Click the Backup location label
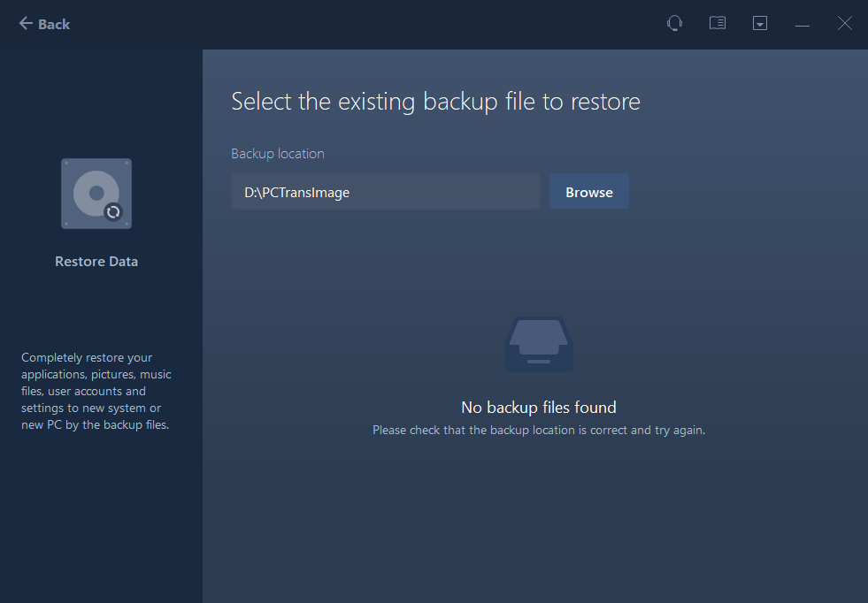The image size is (868, 603). (x=278, y=153)
